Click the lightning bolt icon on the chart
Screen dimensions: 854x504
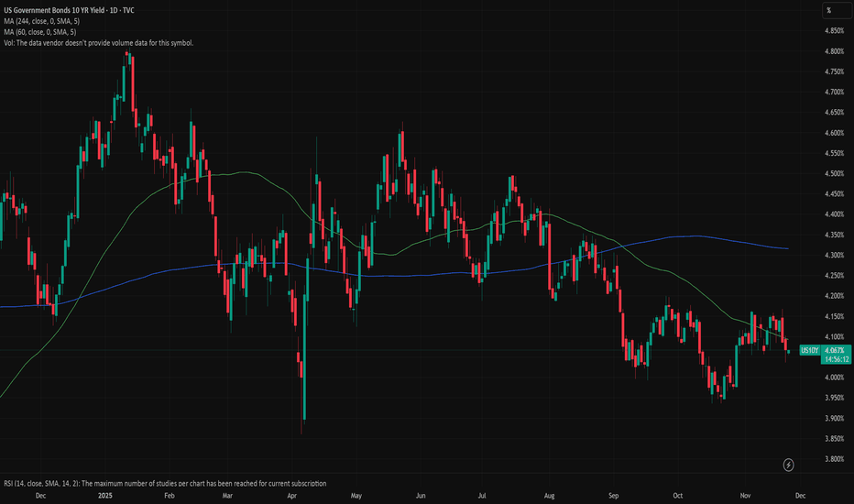coord(789,466)
